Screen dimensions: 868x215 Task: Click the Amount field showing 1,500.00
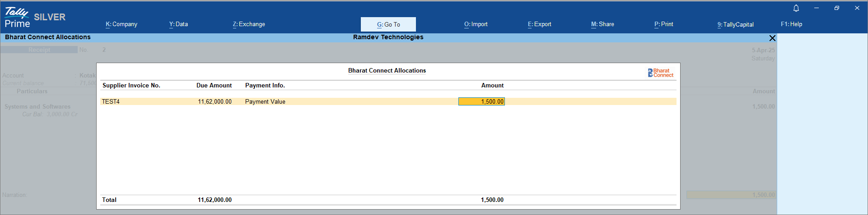481,102
